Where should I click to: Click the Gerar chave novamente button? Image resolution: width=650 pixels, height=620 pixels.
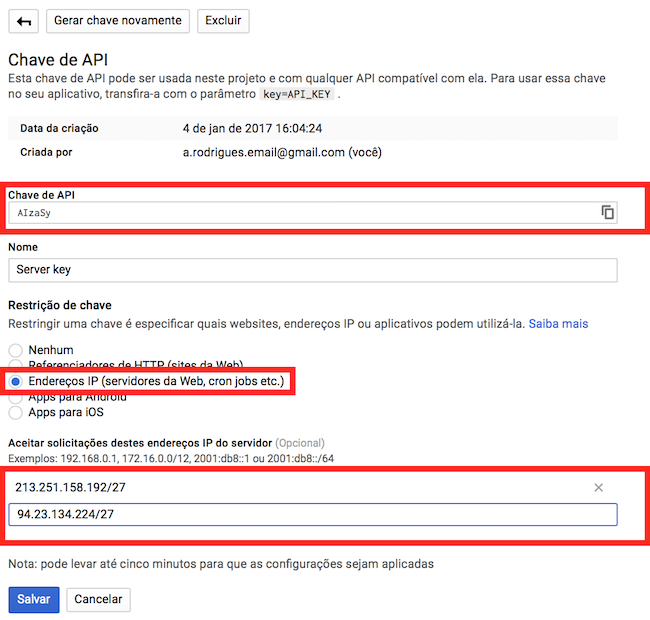click(x=118, y=21)
